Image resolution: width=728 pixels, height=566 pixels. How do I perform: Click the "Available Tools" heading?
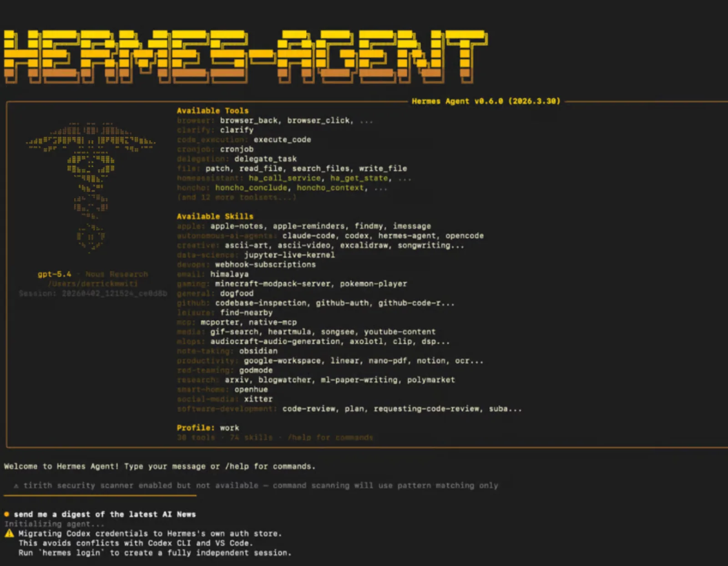(212, 111)
